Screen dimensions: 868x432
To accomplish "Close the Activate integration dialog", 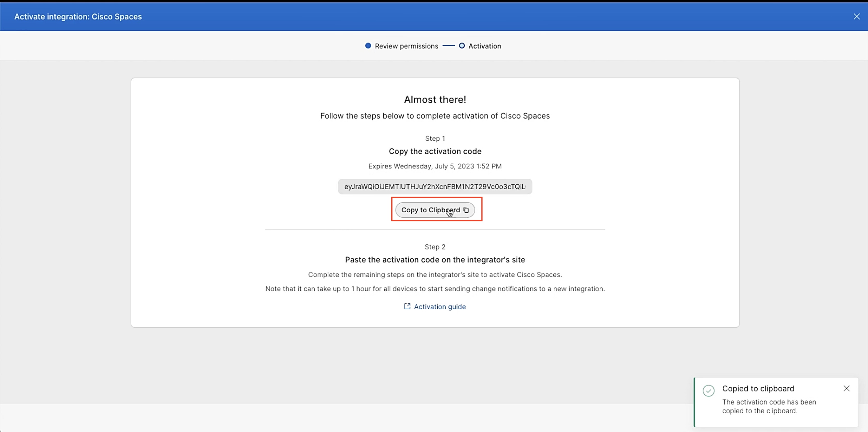I will point(857,16).
